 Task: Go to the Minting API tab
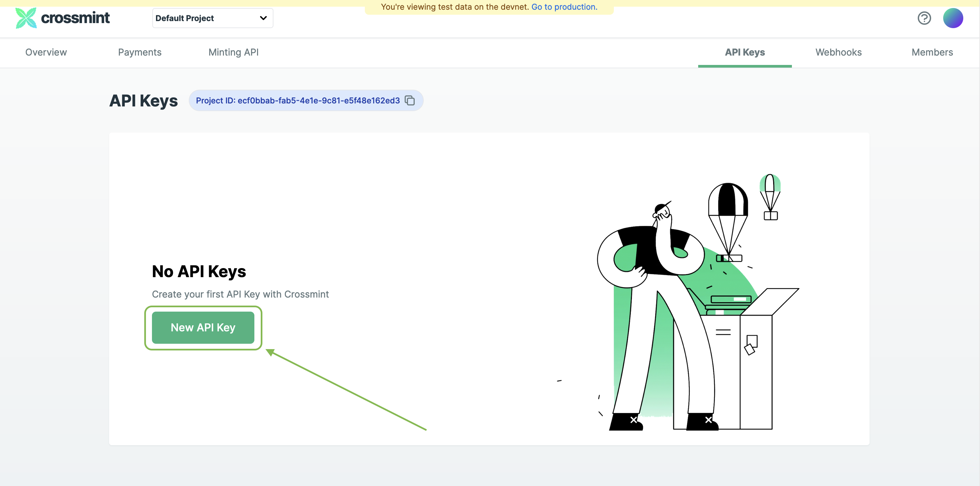233,53
